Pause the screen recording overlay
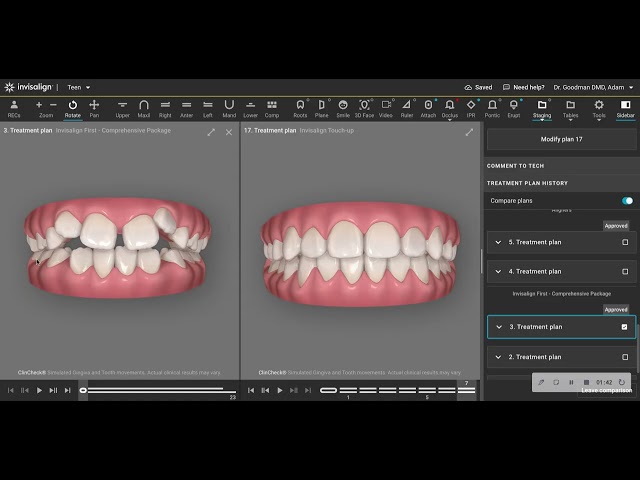This screenshot has width=640, height=480. tap(571, 382)
